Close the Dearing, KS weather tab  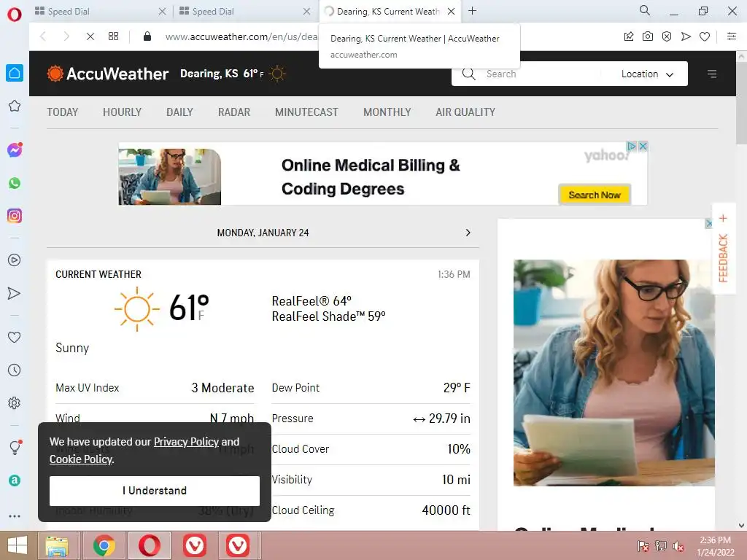451,12
